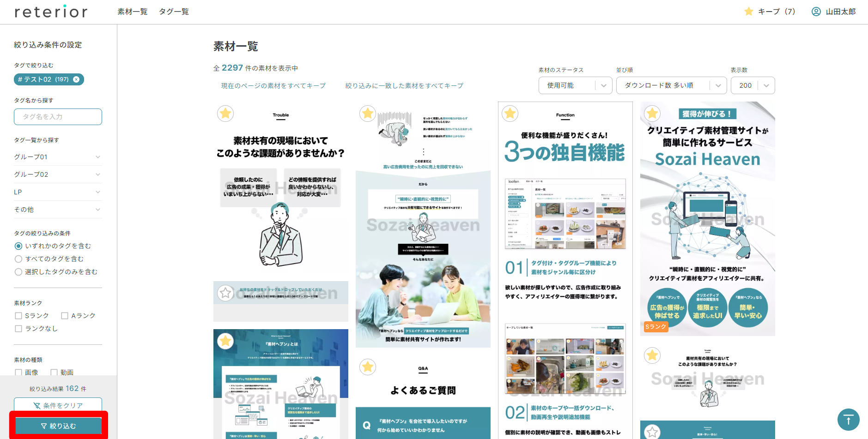Open the タグ一覧 navigation item
Screen dimensions: 868x439
coord(174,12)
